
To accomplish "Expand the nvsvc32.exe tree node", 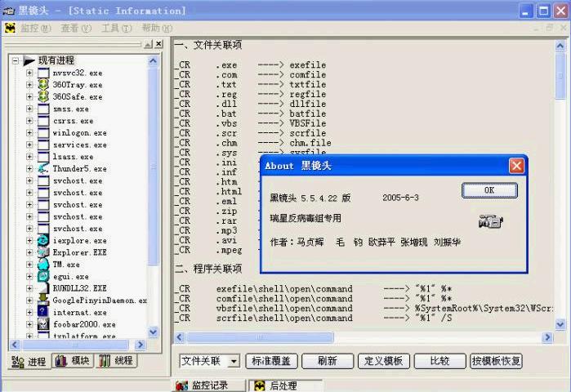I will (29, 73).
